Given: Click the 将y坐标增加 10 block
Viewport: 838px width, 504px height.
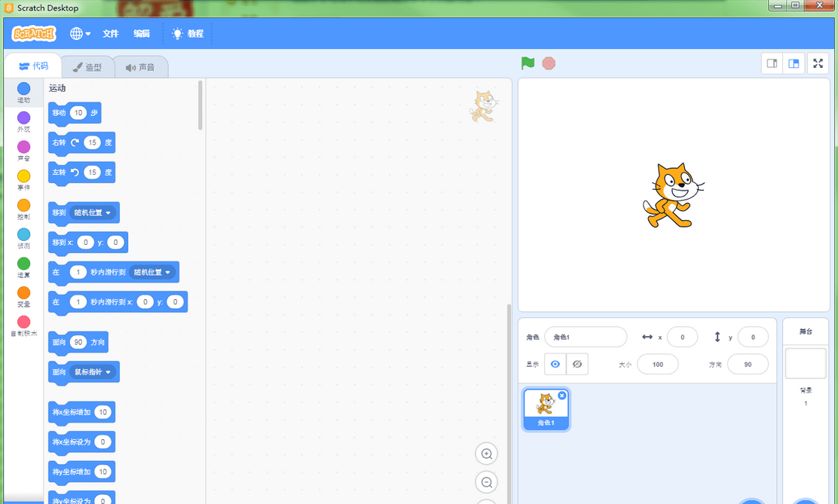Looking at the screenshot, I should point(81,472).
